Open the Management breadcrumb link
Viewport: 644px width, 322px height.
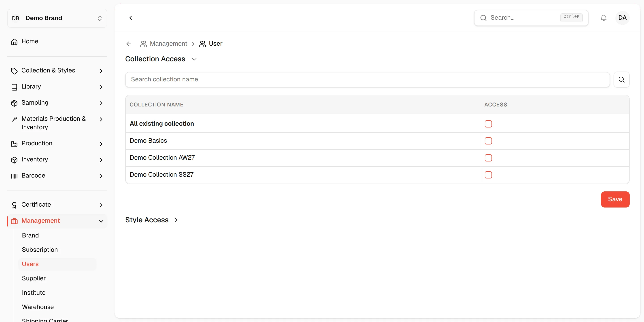169,44
